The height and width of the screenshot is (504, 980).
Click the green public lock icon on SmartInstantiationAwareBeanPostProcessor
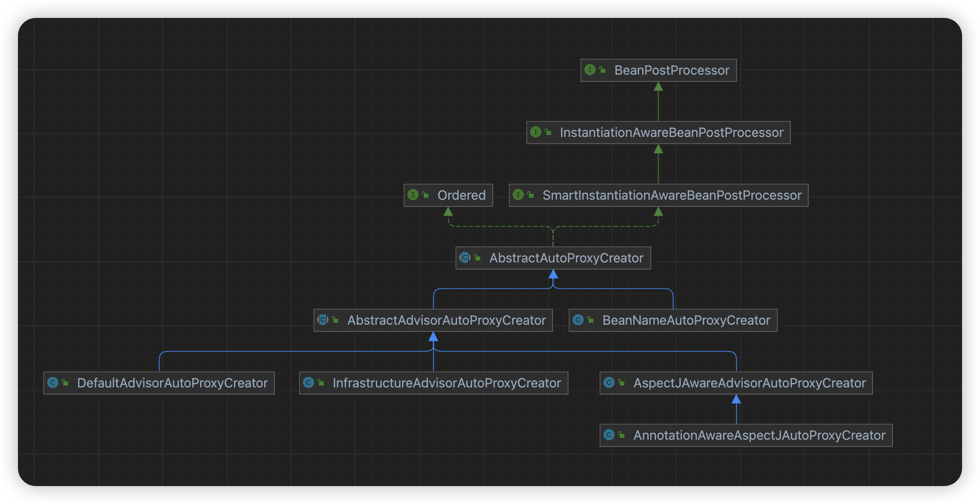530,195
